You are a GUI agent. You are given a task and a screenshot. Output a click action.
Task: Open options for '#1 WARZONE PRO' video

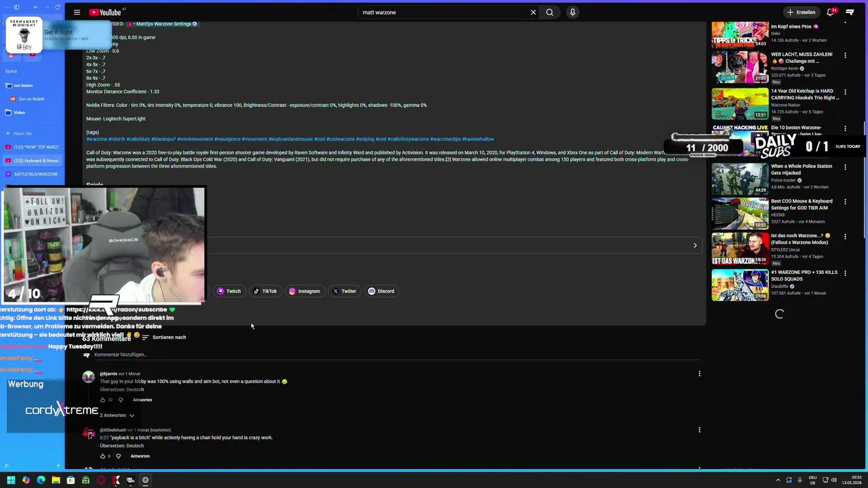(845, 272)
